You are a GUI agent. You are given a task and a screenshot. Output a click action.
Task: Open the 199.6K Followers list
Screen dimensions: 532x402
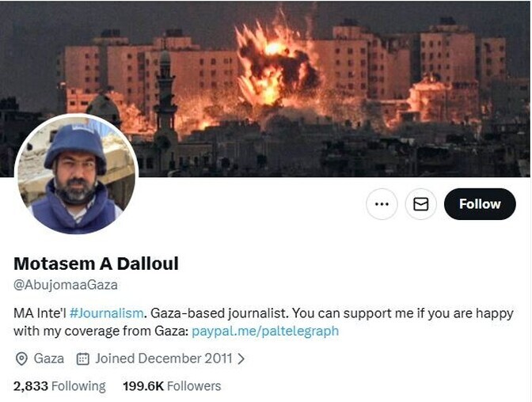tap(172, 386)
